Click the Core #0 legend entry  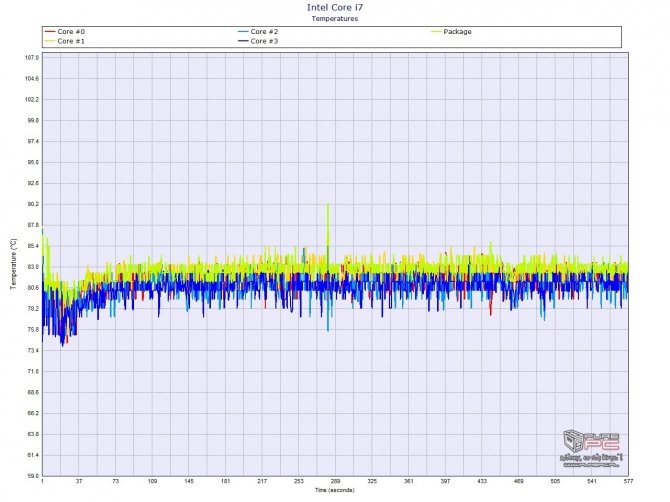65,32
